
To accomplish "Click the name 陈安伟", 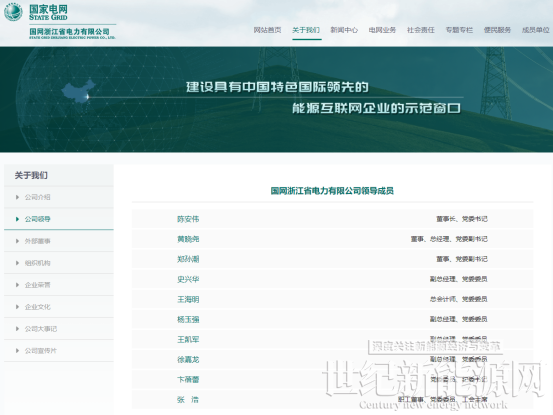I will (188, 219).
